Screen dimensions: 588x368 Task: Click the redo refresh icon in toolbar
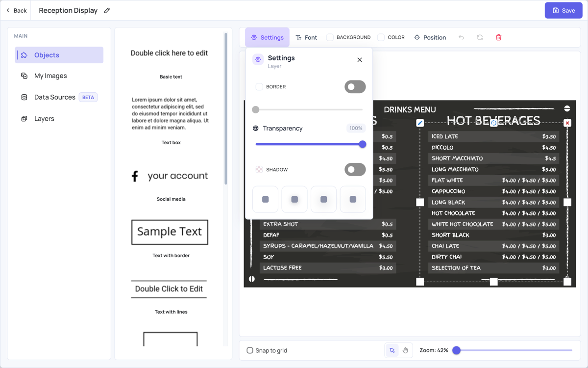click(x=480, y=37)
